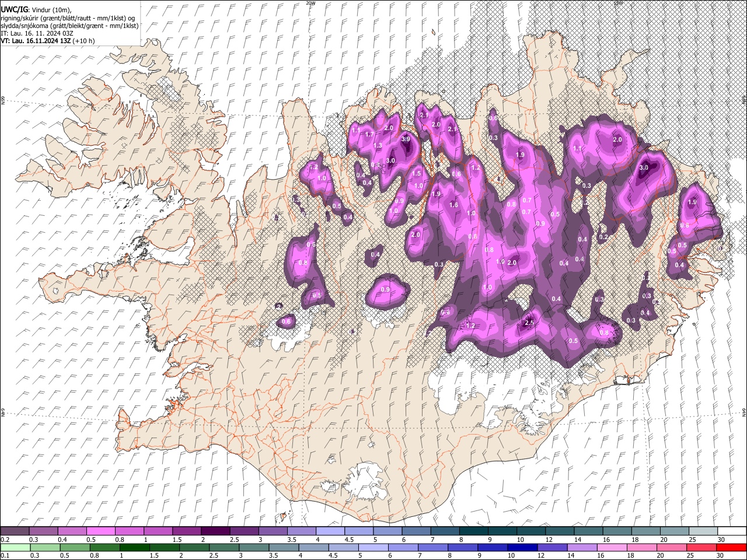Viewport: 747px width, 560px height.
Task: Select the violet 12 legend swatch
Action: tap(551, 547)
